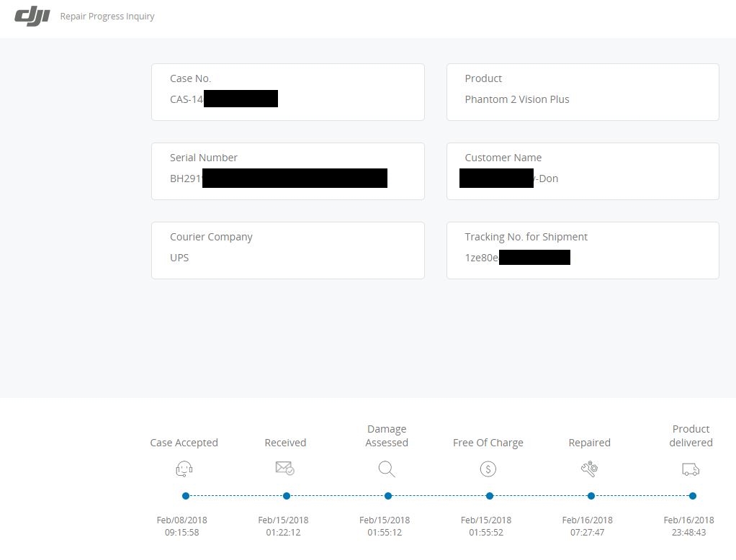Click the Tracking No. for Shipment label

click(526, 237)
